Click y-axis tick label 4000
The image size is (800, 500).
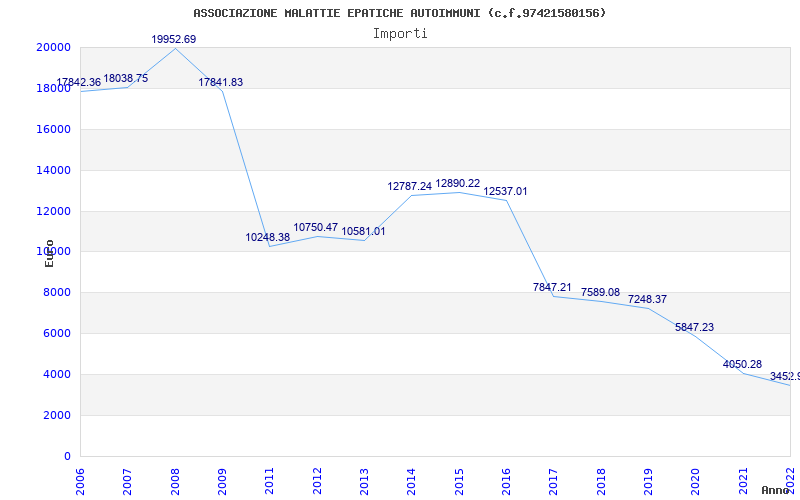[x=56, y=374]
